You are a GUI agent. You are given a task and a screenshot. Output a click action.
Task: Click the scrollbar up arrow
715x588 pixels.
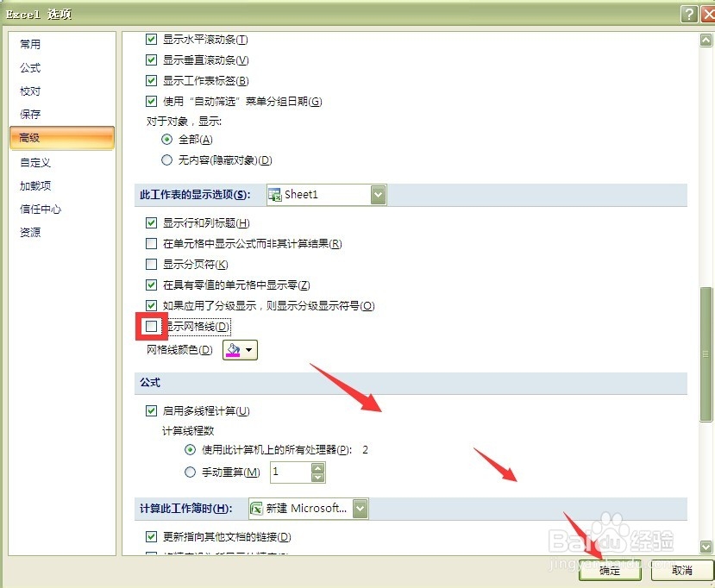pyautogui.click(x=706, y=41)
